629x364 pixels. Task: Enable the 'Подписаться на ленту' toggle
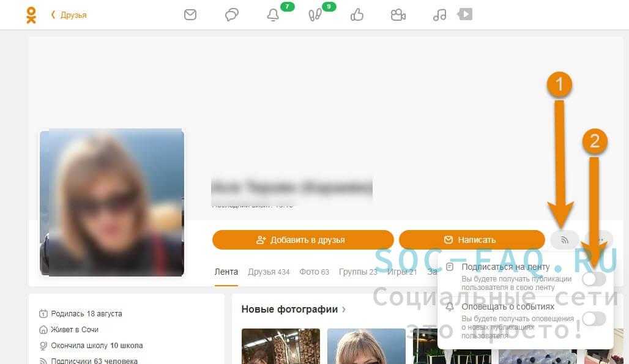tap(594, 279)
